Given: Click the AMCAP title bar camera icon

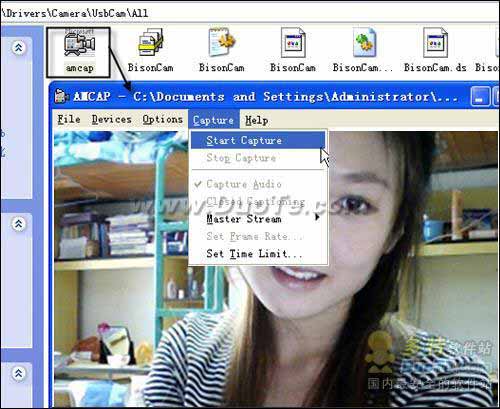Looking at the screenshot, I should [x=61, y=96].
